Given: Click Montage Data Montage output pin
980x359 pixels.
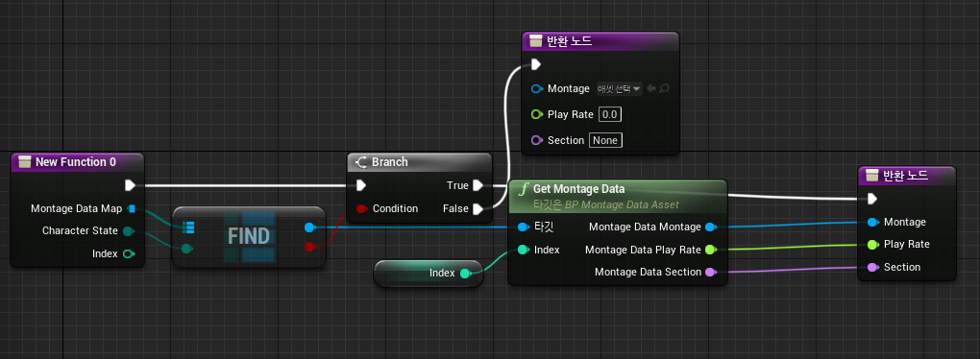Looking at the screenshot, I should tap(710, 227).
